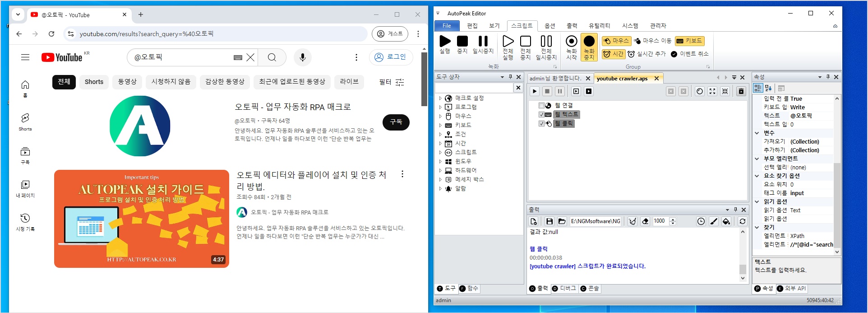Image resolution: width=868 pixels, height=313 pixels.
Task: Expand 매크로 설정 tree node
Action: pyautogui.click(x=440, y=98)
